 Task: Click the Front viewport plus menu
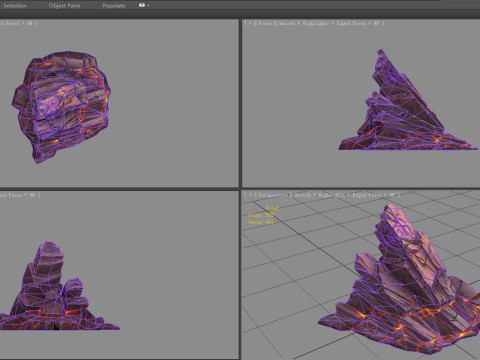click(250, 23)
